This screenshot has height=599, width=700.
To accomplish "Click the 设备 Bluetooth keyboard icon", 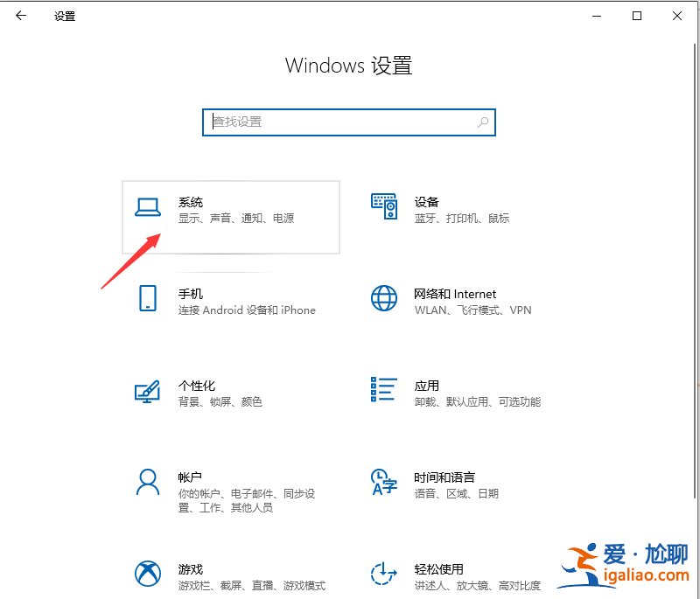I will 384,208.
